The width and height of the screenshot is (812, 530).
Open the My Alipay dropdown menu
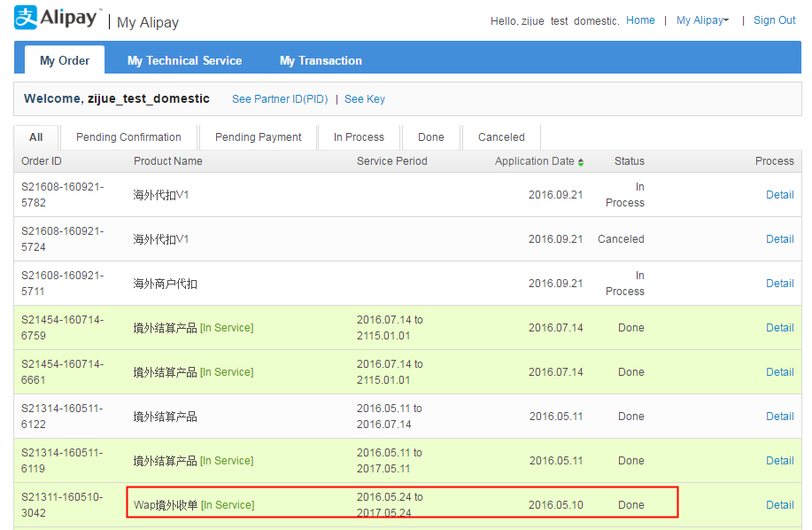[x=702, y=20]
